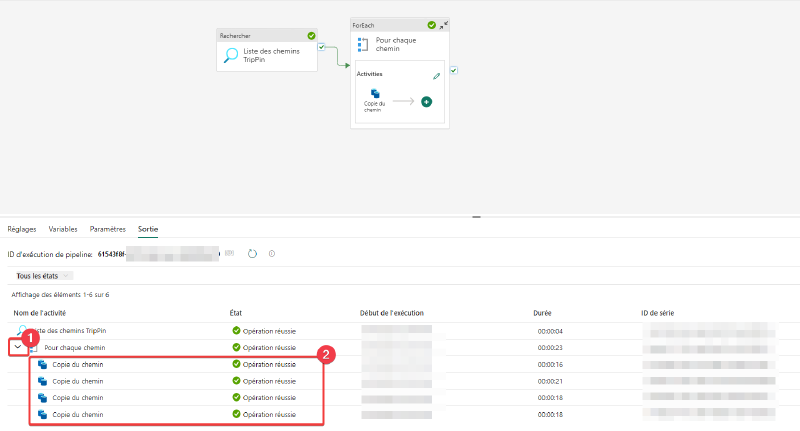This screenshot has width=800, height=431.
Task: Click the green success check on the ForEach node
Action: pos(432,25)
